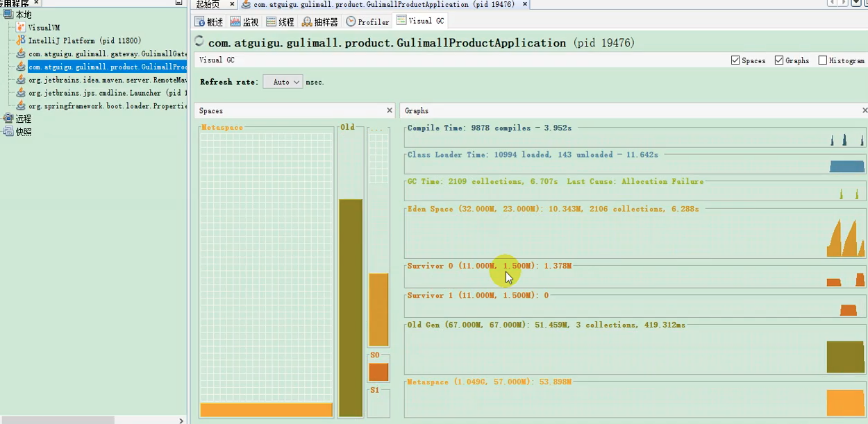Click the 快照 snapshots node icon
The width and height of the screenshot is (868, 424).
[8, 132]
